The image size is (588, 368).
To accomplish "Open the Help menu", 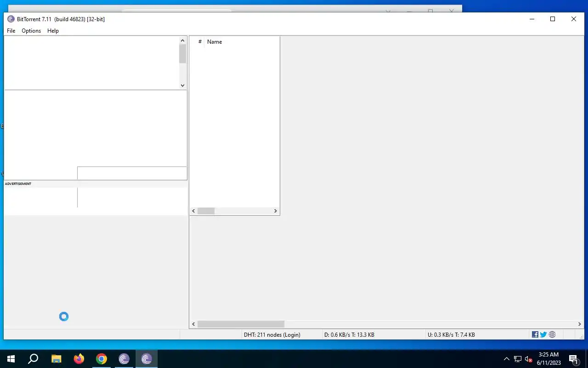I will click(53, 31).
